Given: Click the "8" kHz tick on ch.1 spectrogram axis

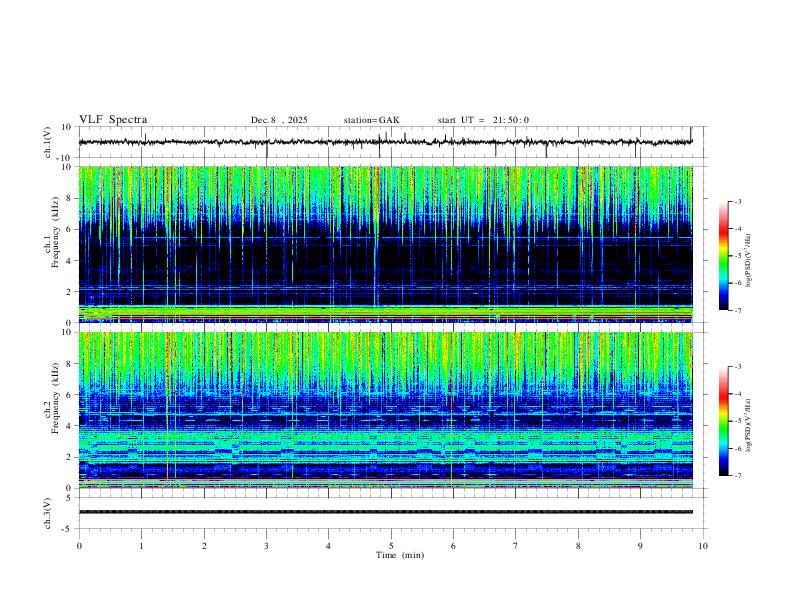Looking at the screenshot, I should tap(69, 198).
